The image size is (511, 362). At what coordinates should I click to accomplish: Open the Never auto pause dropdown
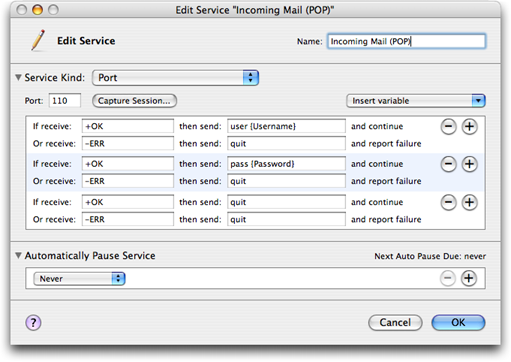(79, 279)
